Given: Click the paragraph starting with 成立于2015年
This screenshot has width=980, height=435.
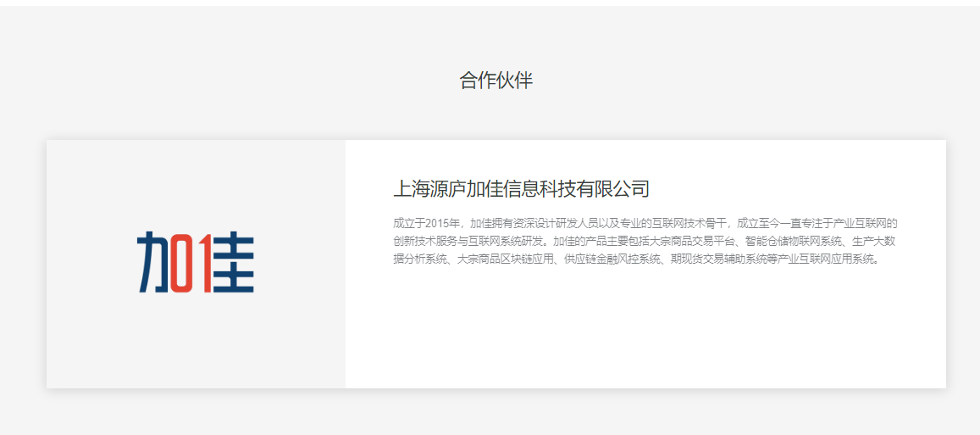Looking at the screenshot, I should [645, 241].
